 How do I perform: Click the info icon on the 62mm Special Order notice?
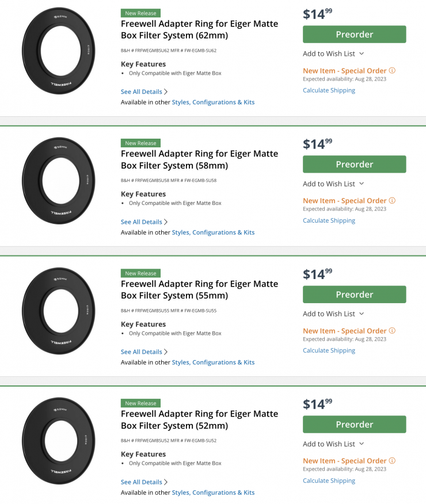(392, 71)
